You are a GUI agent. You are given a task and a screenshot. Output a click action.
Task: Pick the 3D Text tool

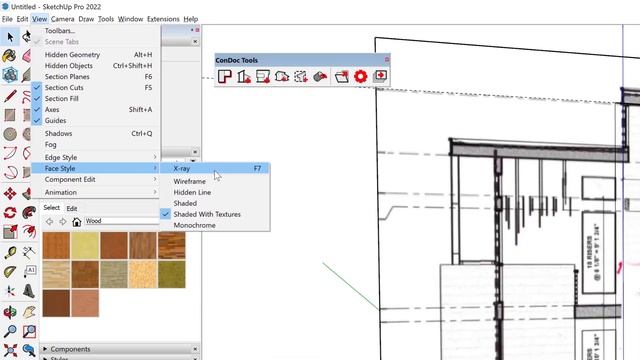coord(29,291)
